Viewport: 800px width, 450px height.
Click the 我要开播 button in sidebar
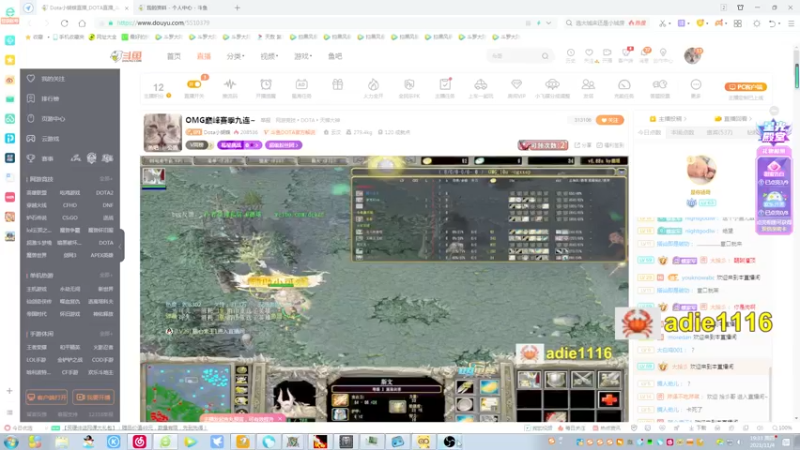(x=93, y=397)
